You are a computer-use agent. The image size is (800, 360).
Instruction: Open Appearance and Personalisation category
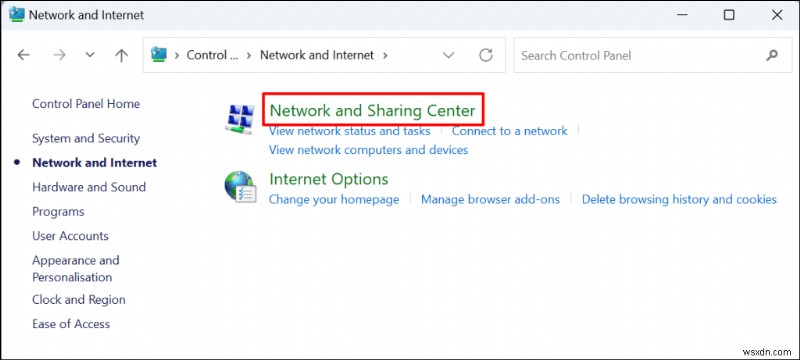point(76,269)
